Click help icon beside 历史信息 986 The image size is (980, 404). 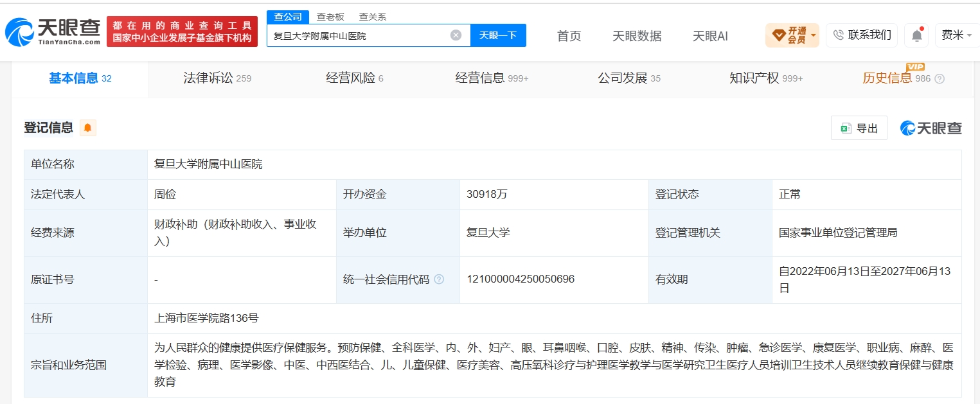click(x=940, y=79)
